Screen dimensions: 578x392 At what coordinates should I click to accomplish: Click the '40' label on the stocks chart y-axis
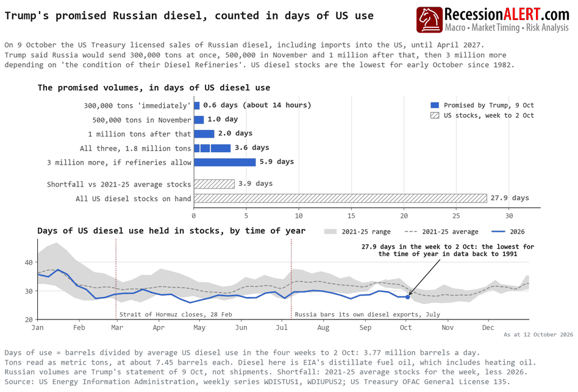[x=29, y=262]
